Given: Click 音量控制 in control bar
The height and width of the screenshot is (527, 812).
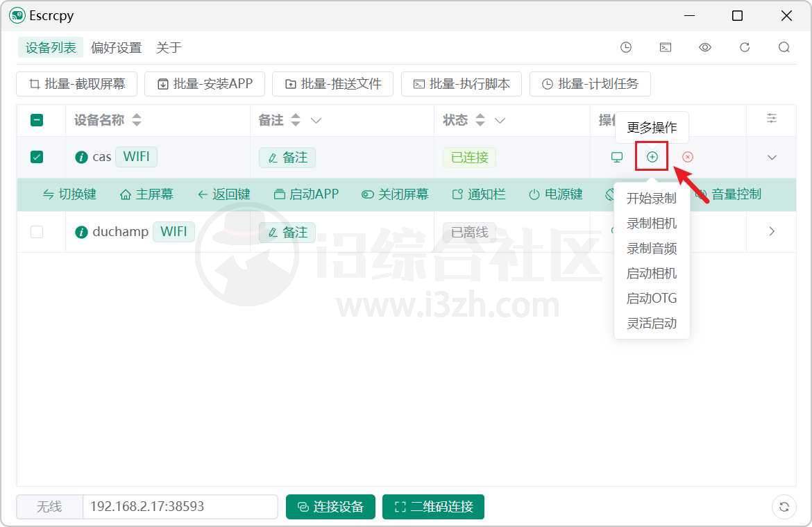Looking at the screenshot, I should point(729,194).
